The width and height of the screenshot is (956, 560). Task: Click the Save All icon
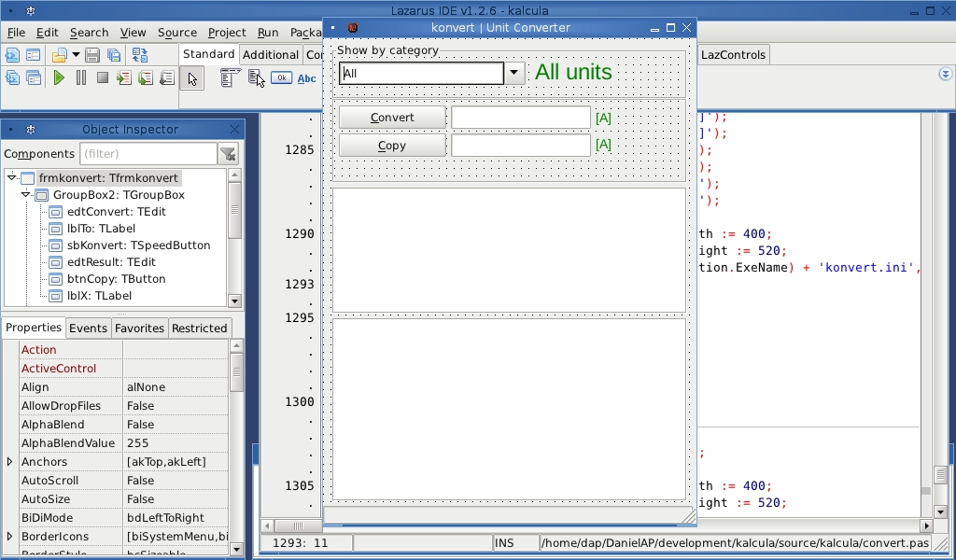[114, 55]
